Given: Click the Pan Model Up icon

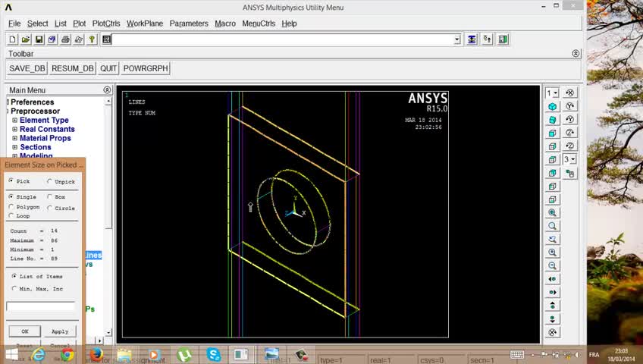Looking at the screenshot, I should click(x=552, y=306).
